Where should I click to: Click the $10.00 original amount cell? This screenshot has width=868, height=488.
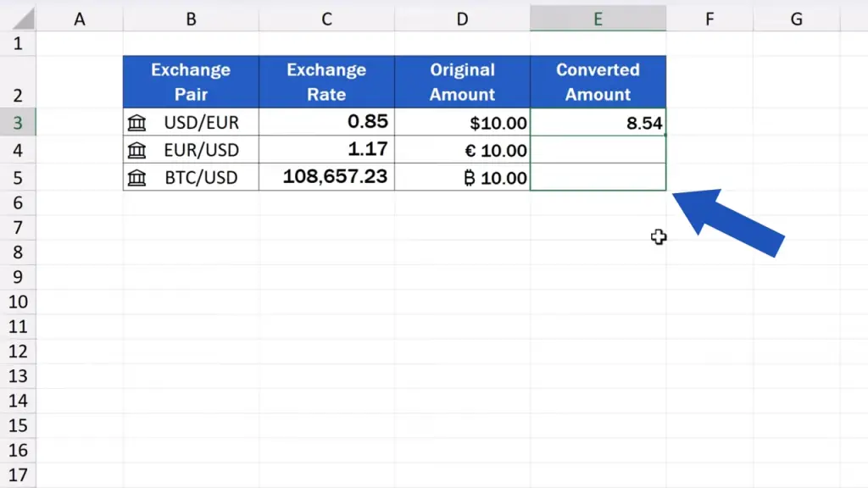pyautogui.click(x=462, y=123)
